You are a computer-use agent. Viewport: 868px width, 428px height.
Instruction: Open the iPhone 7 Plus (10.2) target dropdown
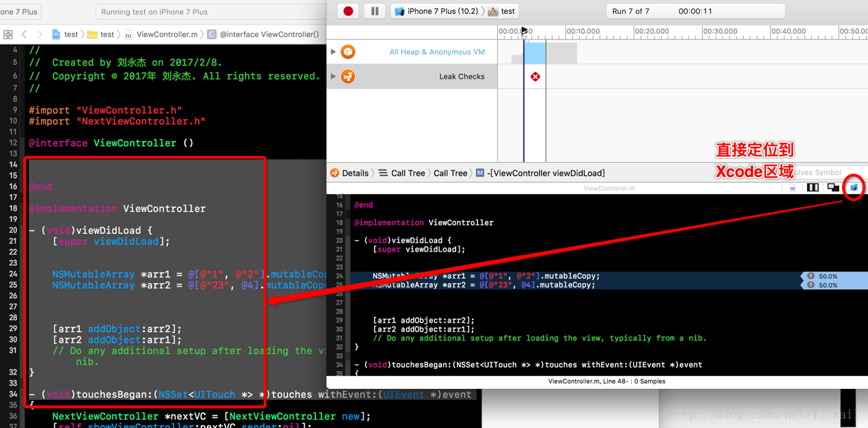coord(437,11)
